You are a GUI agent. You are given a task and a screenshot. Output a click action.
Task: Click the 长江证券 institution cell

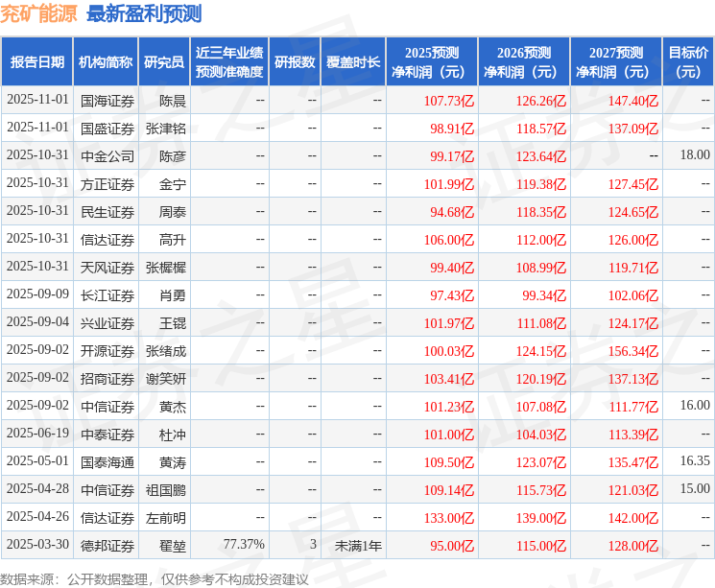coord(107,295)
